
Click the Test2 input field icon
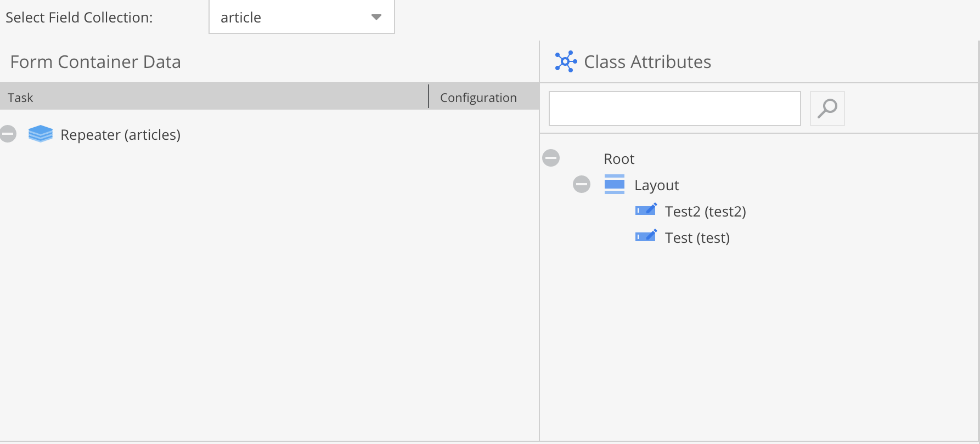646,210
